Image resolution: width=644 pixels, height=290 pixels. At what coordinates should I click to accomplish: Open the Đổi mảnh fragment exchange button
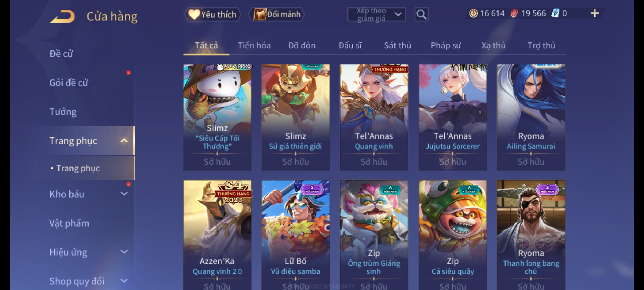click(x=277, y=15)
